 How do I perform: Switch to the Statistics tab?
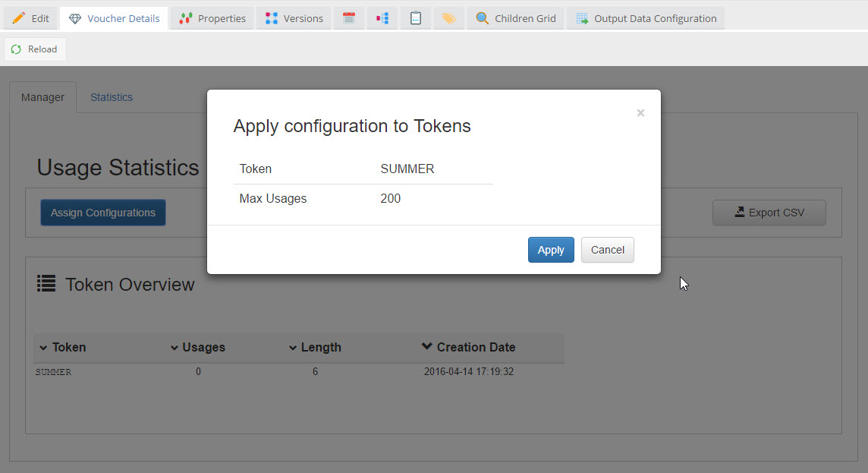112,97
